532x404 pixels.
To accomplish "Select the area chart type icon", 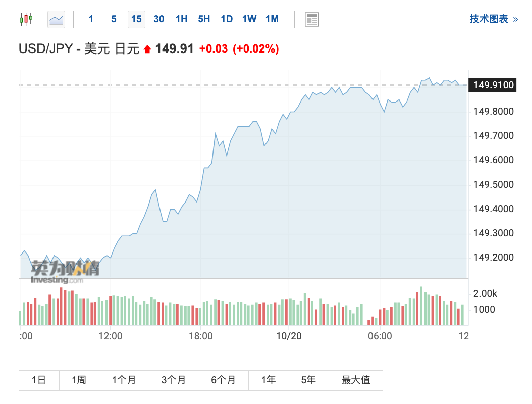I will click(57, 19).
